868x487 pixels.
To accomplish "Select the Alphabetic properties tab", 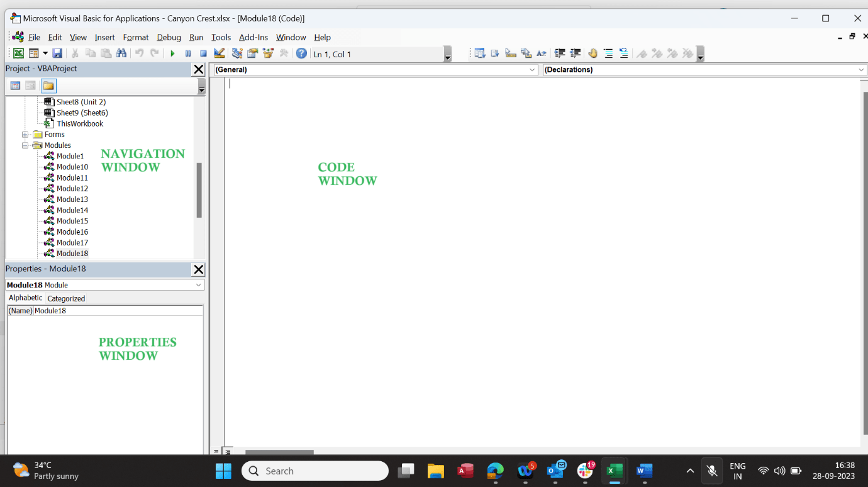I will (25, 298).
